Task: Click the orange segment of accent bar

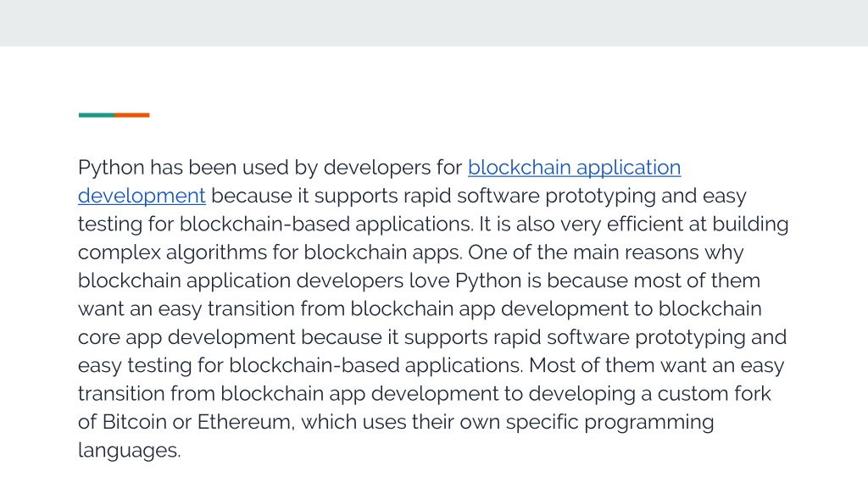Action: [x=131, y=115]
